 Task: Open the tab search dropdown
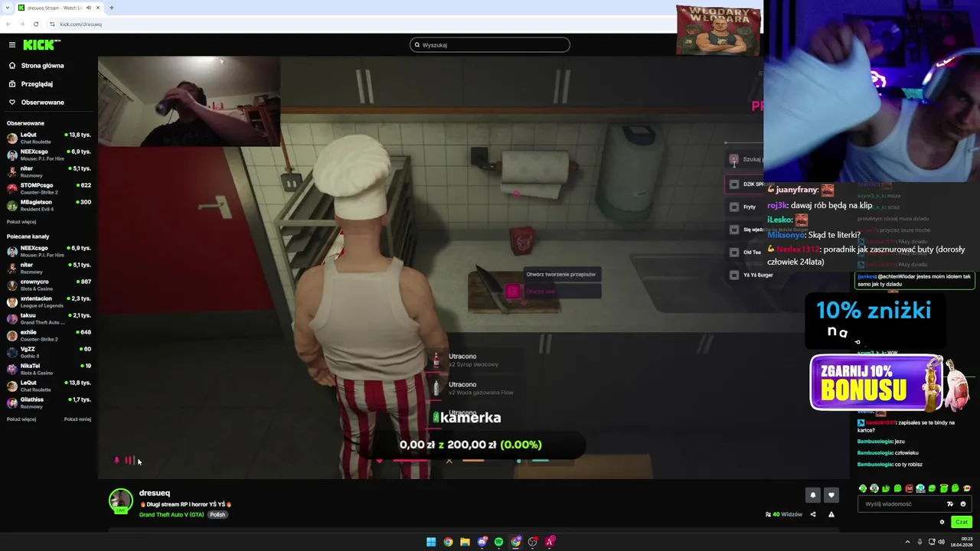tap(7, 8)
